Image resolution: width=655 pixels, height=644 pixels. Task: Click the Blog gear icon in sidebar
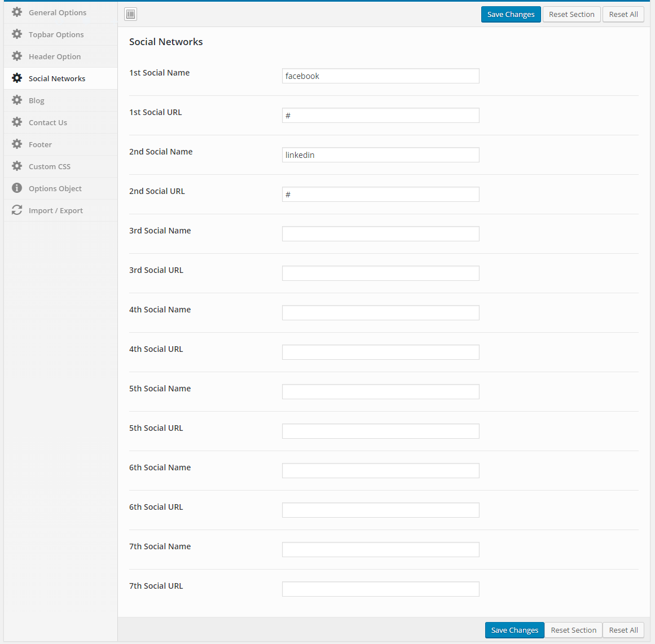(17, 100)
